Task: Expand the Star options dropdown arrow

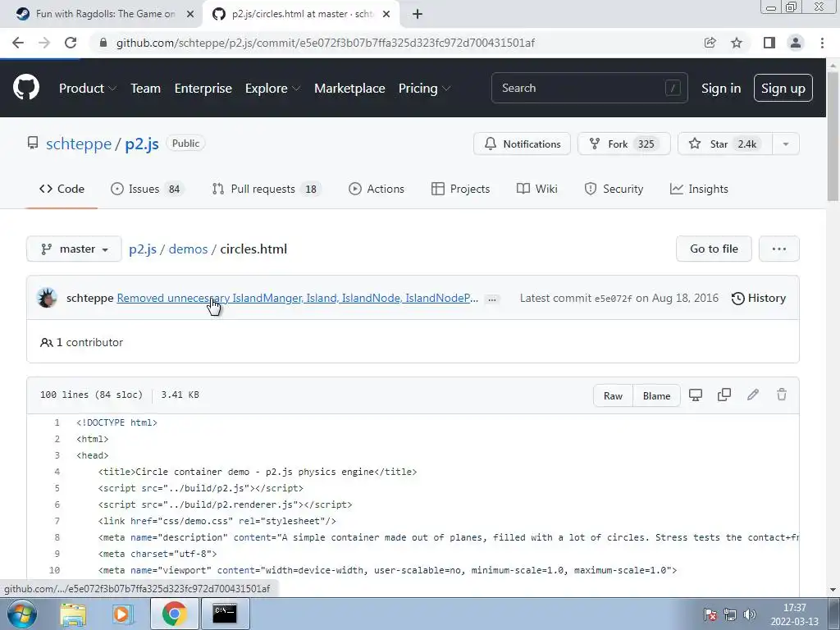Action: [785, 144]
